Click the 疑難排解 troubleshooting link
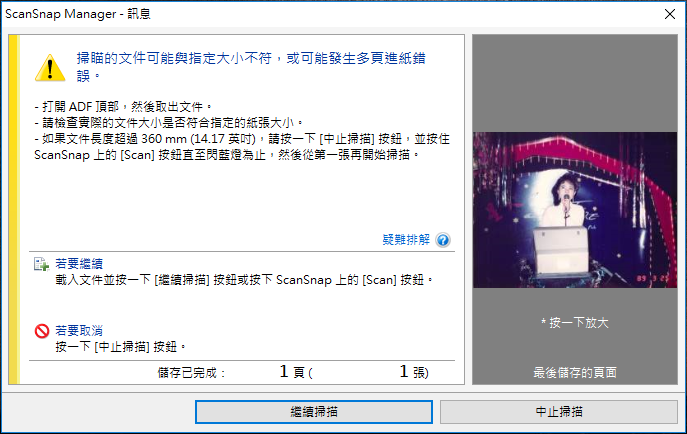 (x=406, y=240)
